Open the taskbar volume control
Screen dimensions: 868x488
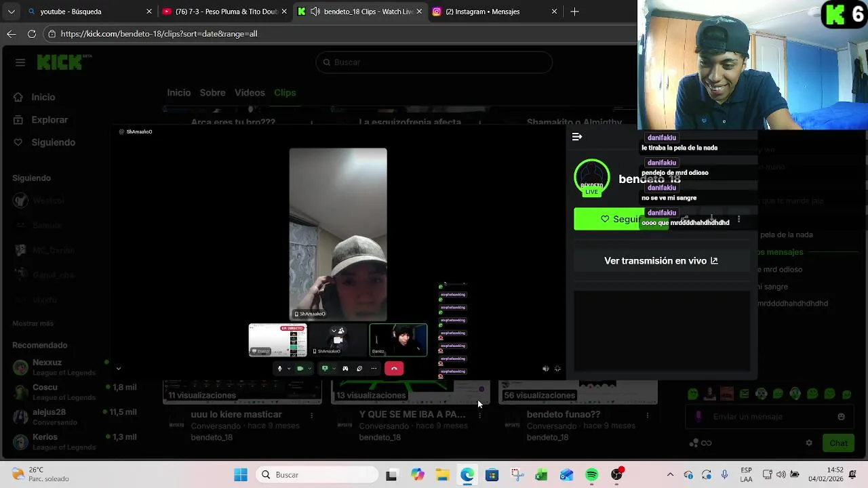pos(781,475)
